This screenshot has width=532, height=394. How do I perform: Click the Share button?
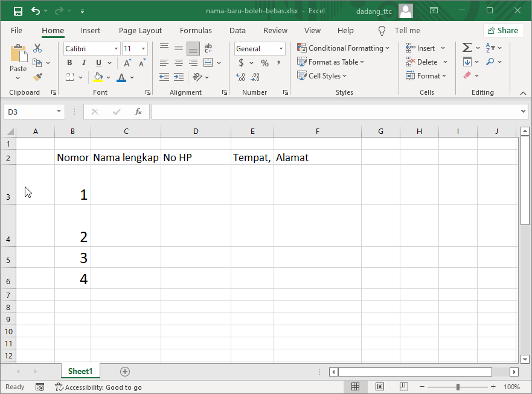503,30
